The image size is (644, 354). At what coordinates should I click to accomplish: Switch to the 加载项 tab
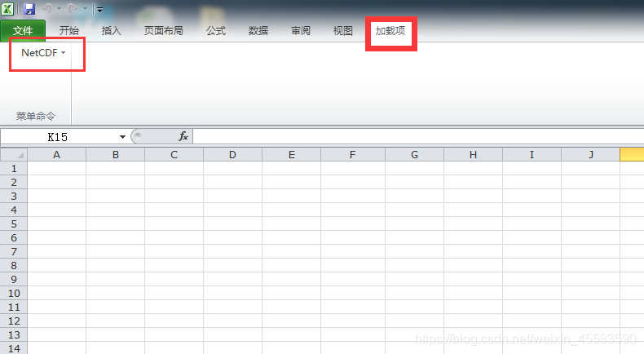(x=390, y=30)
